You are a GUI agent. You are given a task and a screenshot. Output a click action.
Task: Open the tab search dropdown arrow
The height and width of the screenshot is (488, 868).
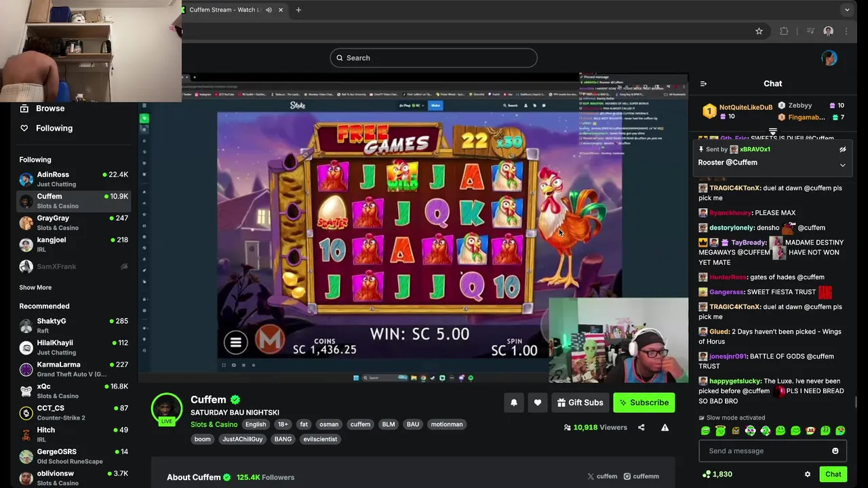(847, 9)
